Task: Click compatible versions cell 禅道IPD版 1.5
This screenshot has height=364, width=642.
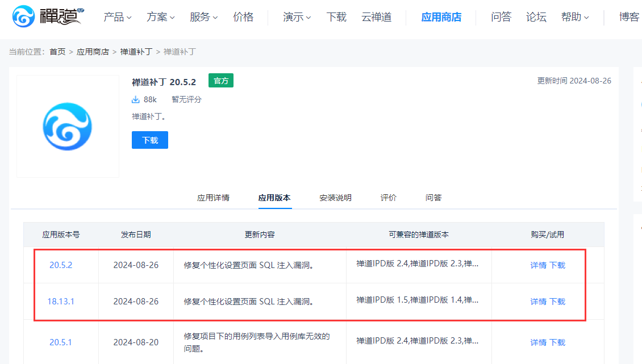Action: 417,300
